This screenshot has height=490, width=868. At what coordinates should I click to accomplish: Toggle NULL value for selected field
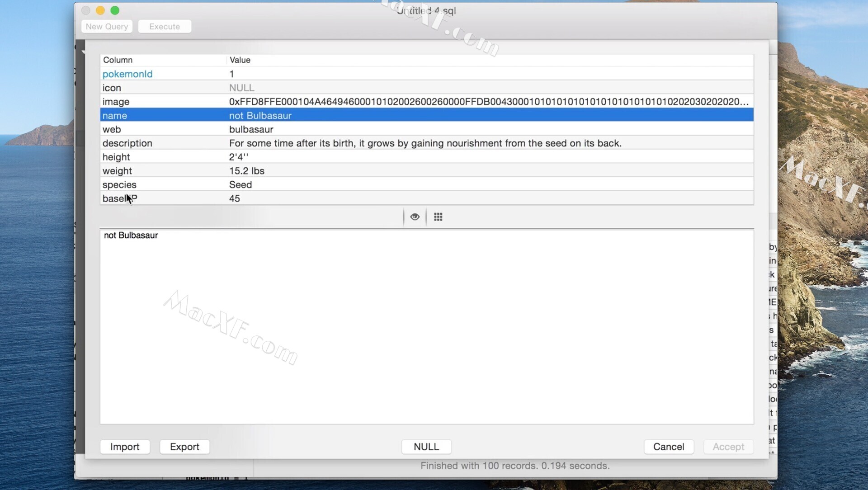(426, 446)
